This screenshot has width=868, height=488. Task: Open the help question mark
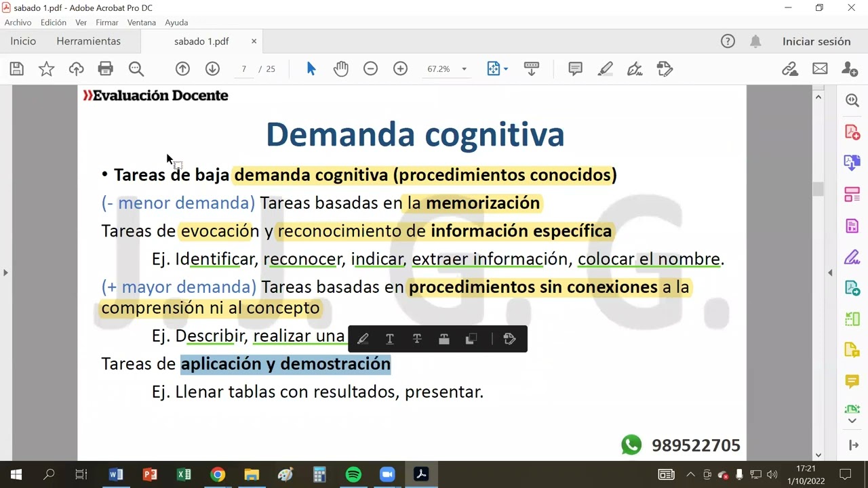(x=728, y=41)
